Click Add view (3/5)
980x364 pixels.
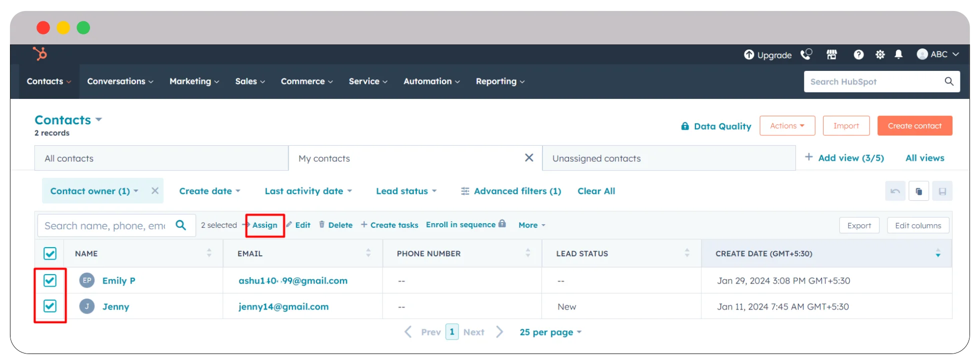844,158
